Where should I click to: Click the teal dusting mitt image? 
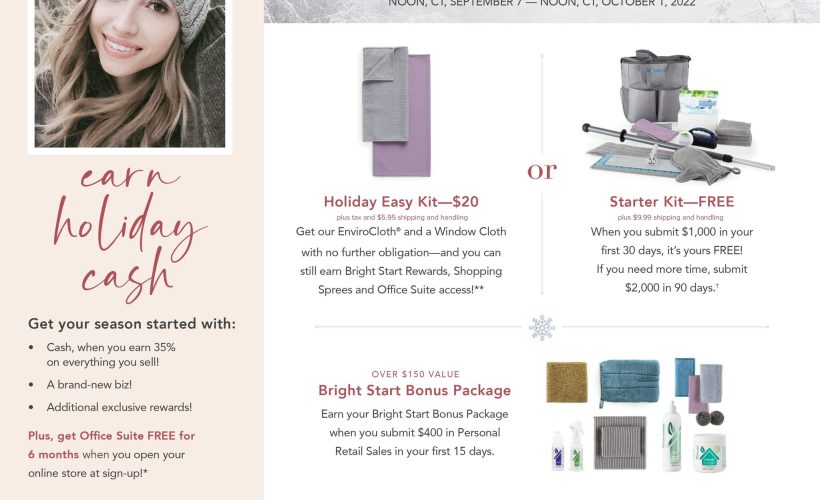(629, 381)
